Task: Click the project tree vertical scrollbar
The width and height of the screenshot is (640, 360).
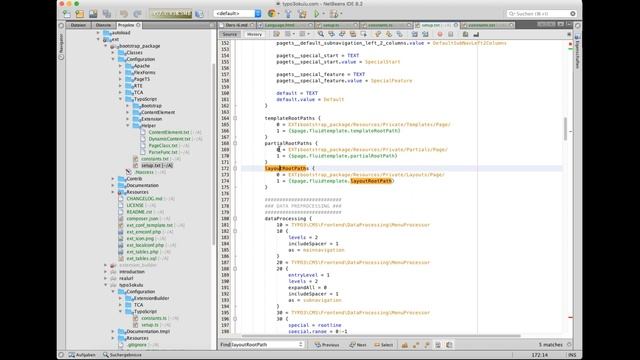Action: coord(213,155)
